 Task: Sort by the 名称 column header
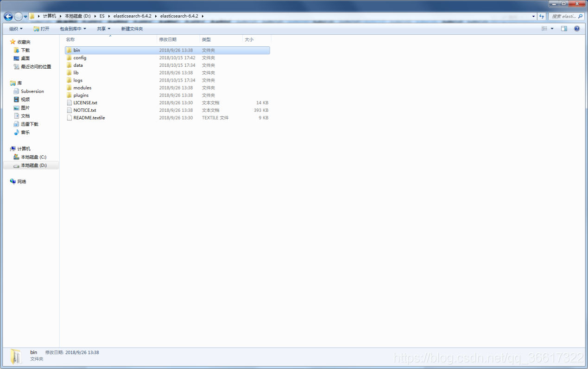point(110,39)
